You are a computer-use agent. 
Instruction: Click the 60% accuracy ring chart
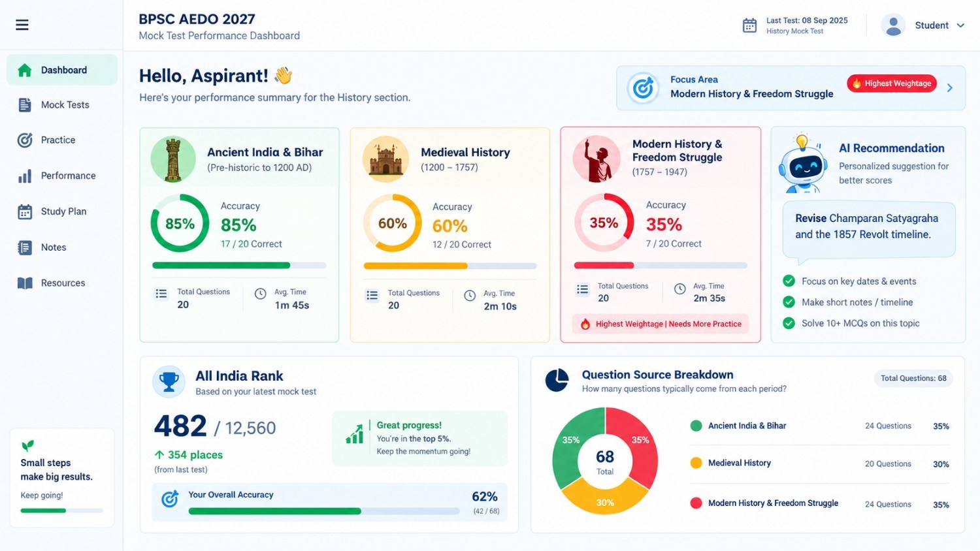(392, 223)
